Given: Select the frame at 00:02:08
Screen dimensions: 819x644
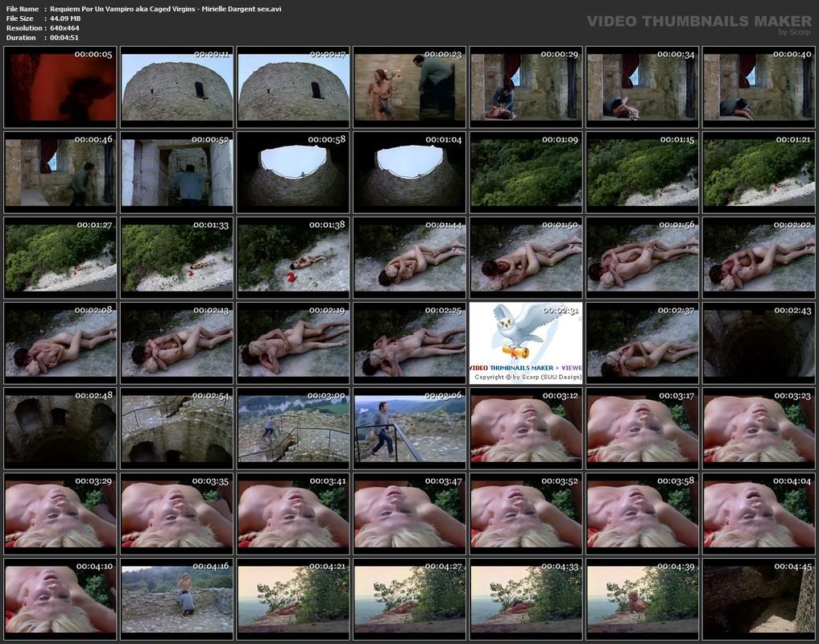Looking at the screenshot, I should coord(60,343).
